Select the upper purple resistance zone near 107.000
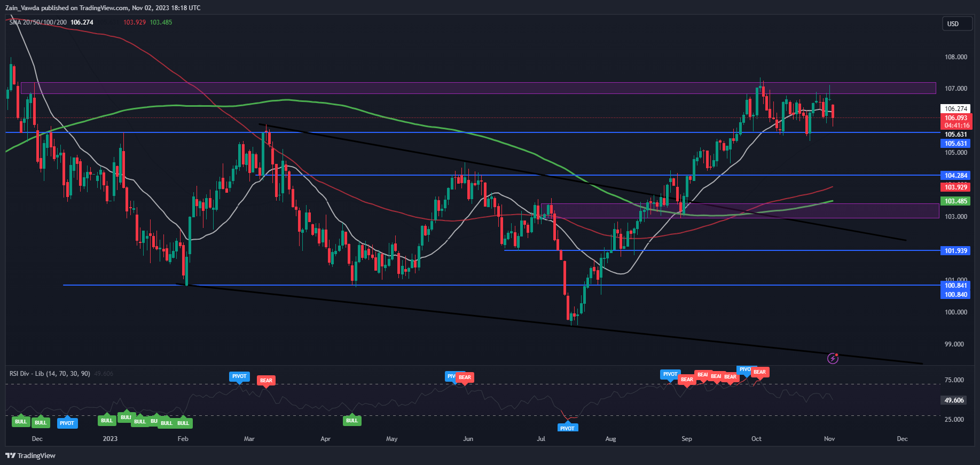980x465 pixels. point(479,88)
